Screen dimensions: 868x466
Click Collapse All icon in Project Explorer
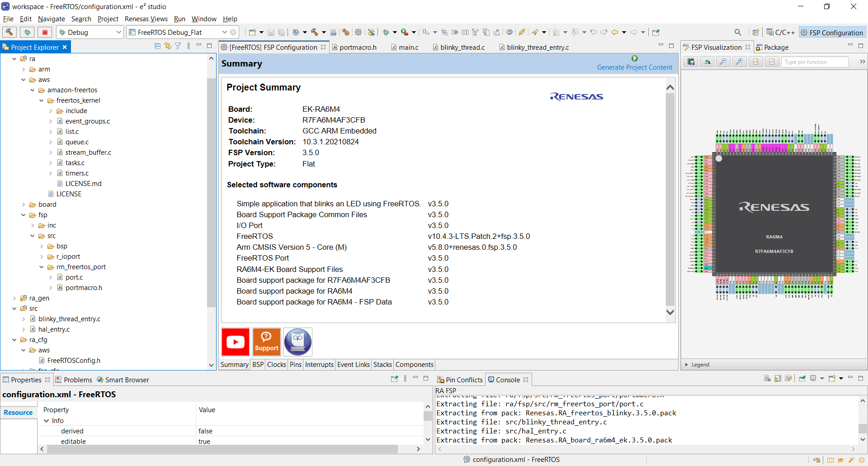[157, 46]
